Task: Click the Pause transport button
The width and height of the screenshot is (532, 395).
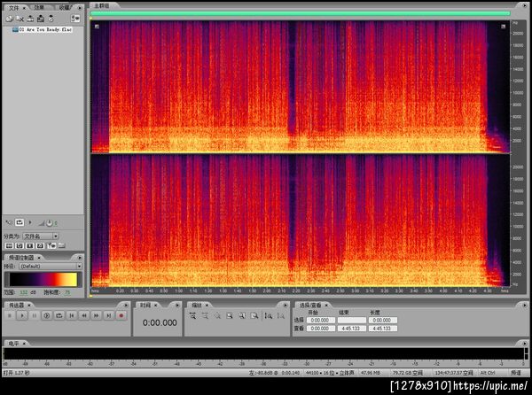Action: pyautogui.click(x=35, y=315)
